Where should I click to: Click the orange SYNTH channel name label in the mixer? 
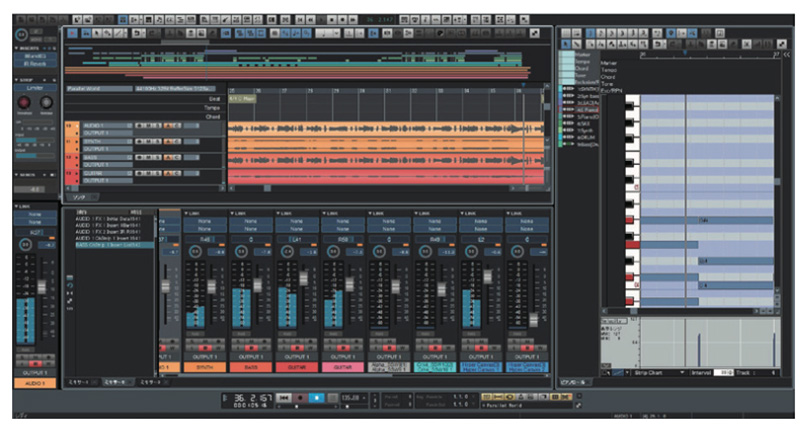coord(205,367)
